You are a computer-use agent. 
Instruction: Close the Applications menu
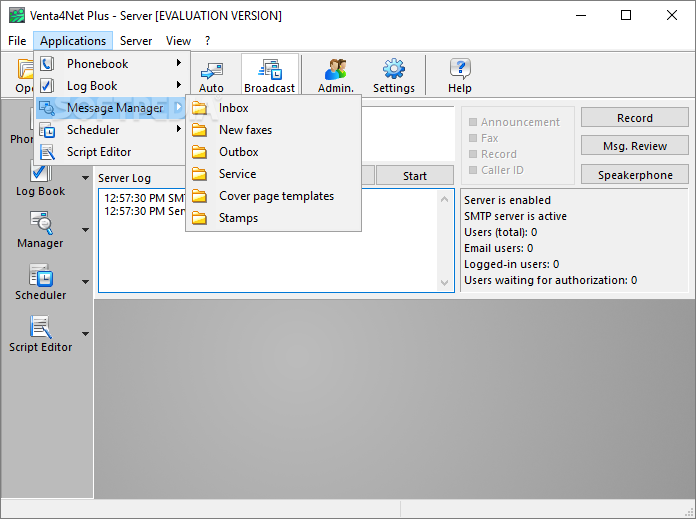(x=73, y=41)
